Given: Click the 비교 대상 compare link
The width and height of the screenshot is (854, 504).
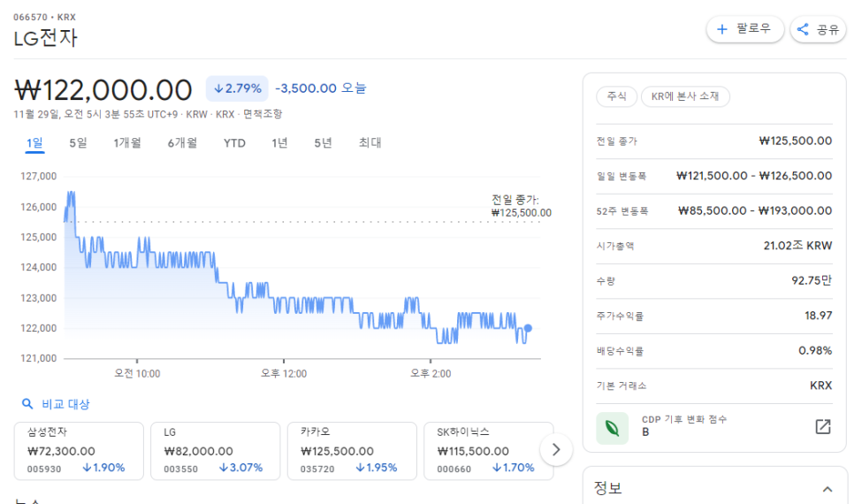Looking at the screenshot, I should 65,404.
